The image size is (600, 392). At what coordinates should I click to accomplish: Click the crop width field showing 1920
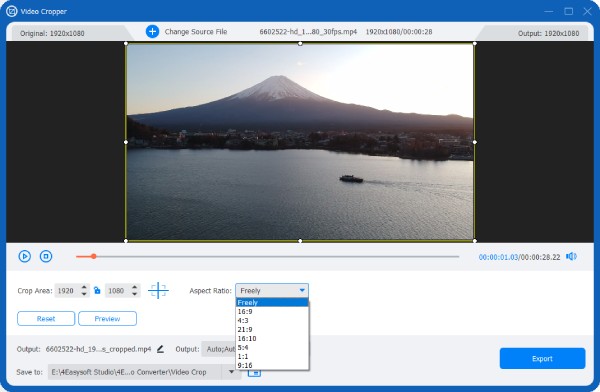67,291
